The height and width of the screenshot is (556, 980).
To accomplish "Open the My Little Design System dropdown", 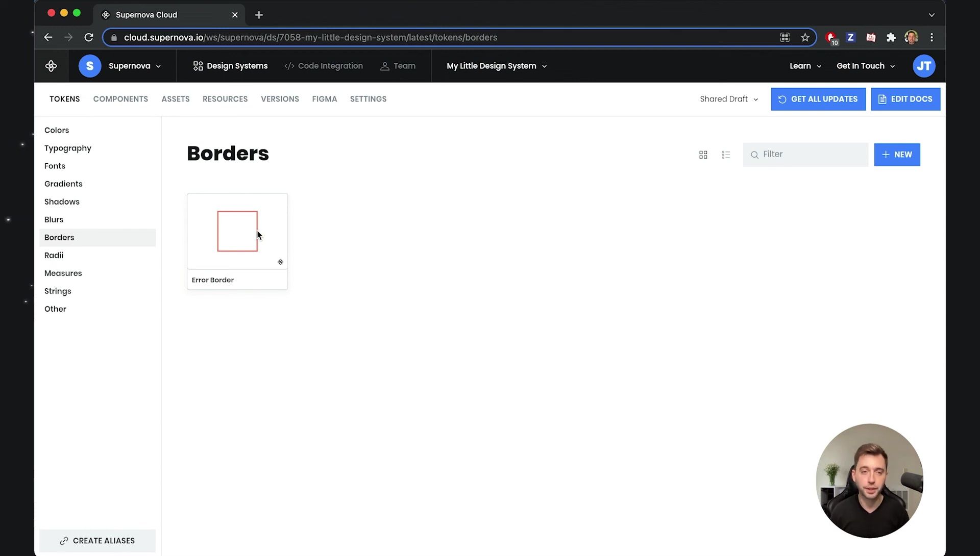I will coord(497,66).
